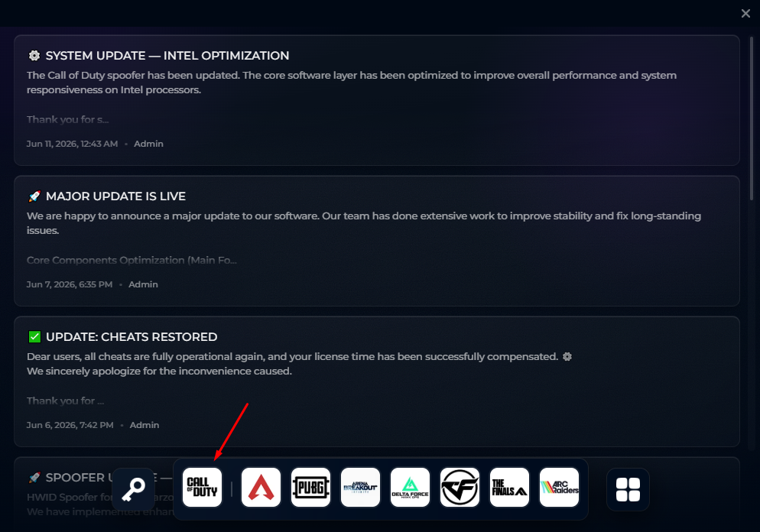Click the 'Jun 7, 2026, 6:35 PM' timestamp
This screenshot has height=532, width=760.
(70, 284)
